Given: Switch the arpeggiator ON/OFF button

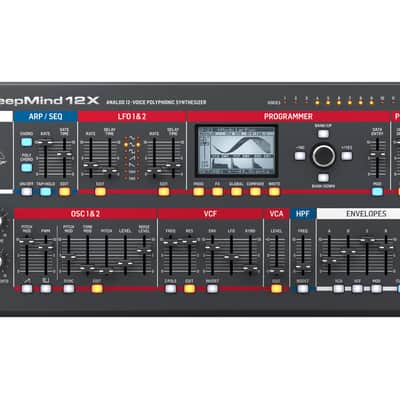Looking at the screenshot, I should coord(27,192).
